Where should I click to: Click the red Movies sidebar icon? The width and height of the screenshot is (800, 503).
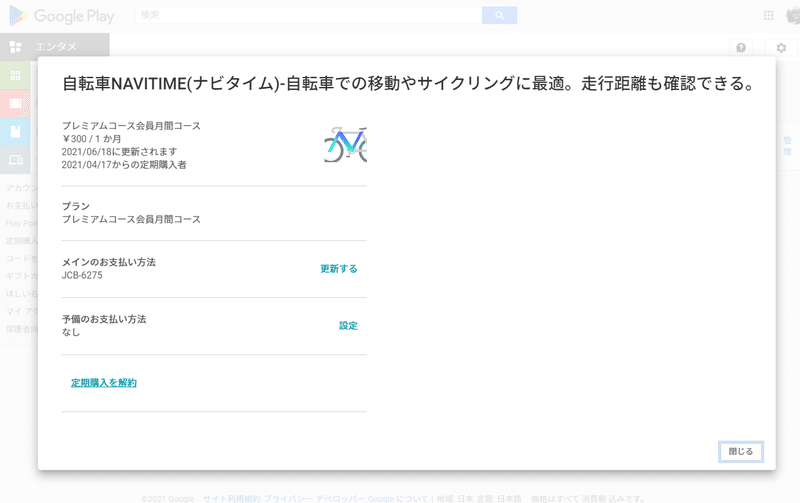click(x=15, y=104)
